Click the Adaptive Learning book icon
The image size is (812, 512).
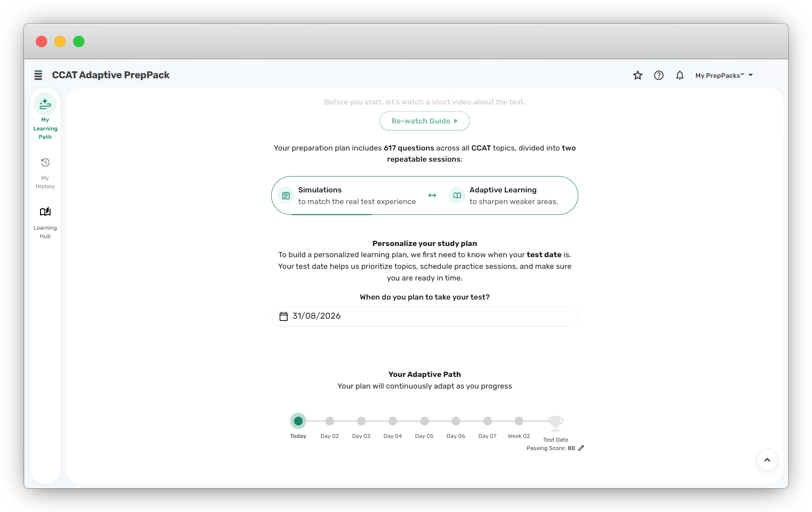(x=457, y=196)
